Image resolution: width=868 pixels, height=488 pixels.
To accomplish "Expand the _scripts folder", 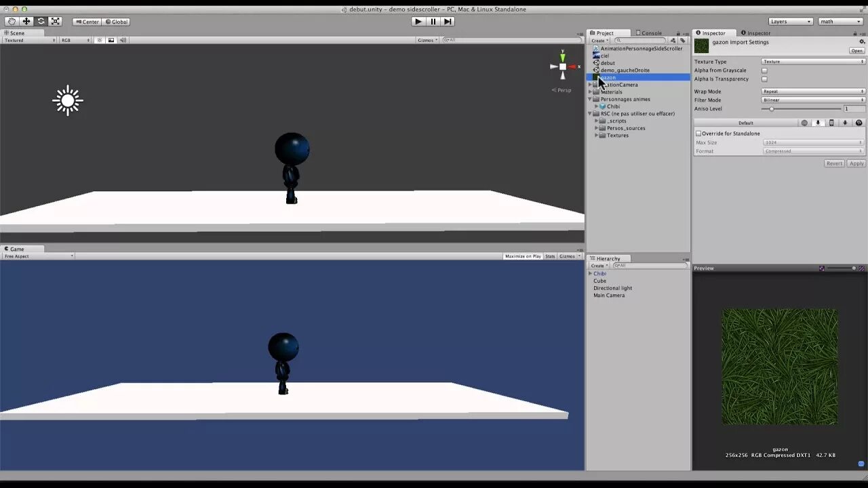I will point(596,121).
